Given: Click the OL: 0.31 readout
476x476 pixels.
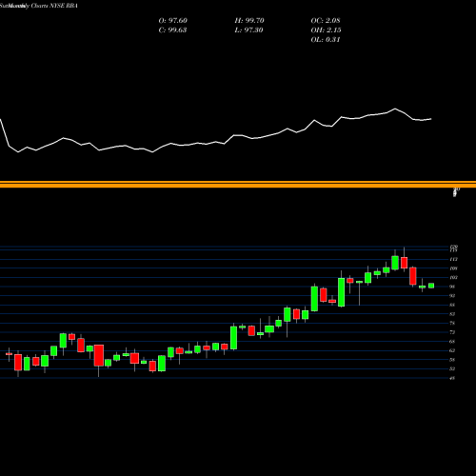Looking at the screenshot, I should point(326,40).
